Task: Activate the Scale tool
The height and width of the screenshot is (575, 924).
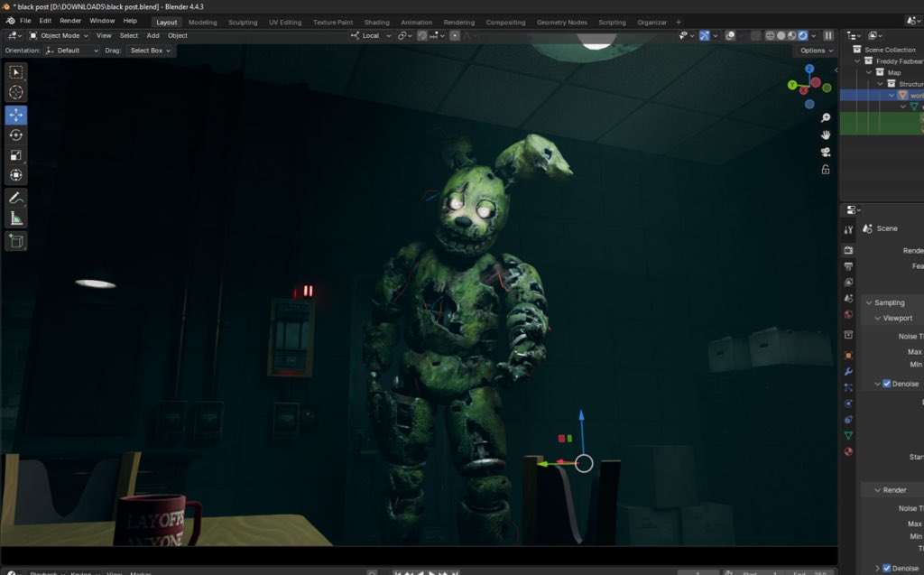Action: [x=16, y=155]
